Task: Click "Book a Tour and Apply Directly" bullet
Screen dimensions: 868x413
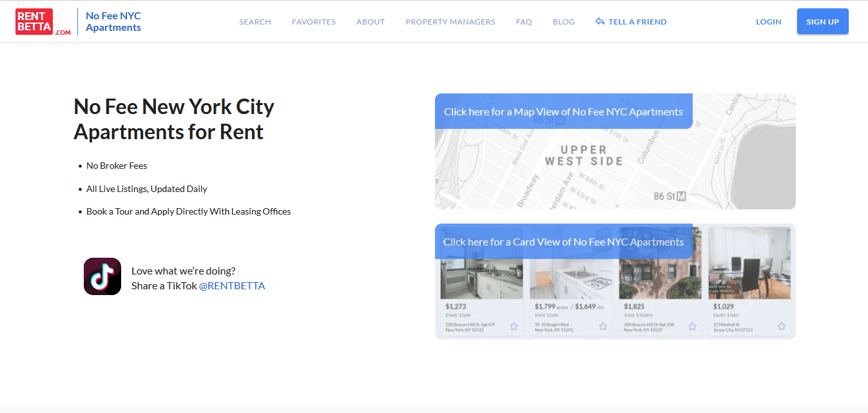Action: click(x=189, y=211)
